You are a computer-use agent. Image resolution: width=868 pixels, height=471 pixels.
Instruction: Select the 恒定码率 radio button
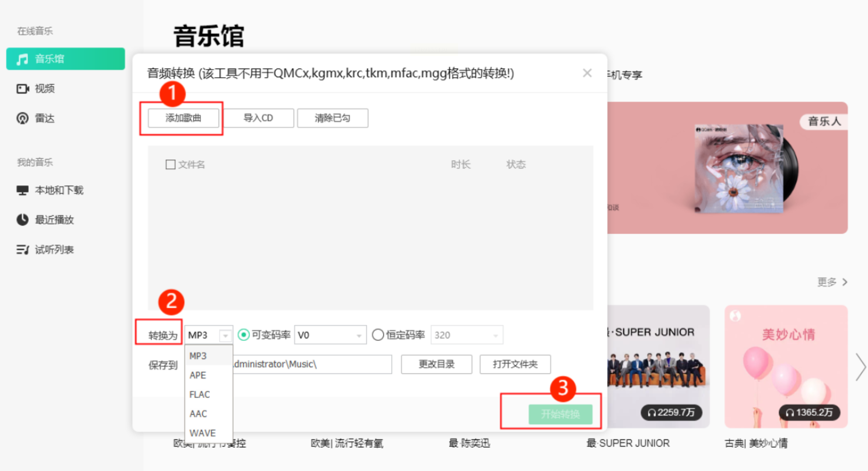tap(377, 335)
